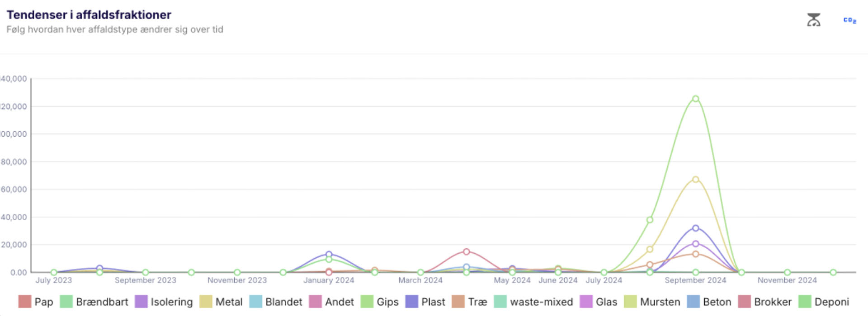The width and height of the screenshot is (868, 316).
Task: Toggle the Pap series in legend
Action: coord(36,302)
